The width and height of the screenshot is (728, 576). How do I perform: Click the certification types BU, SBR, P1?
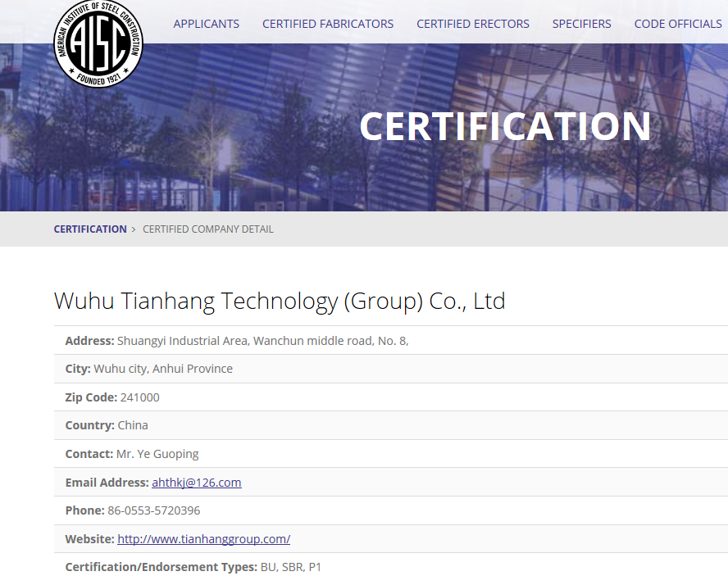tap(291, 567)
